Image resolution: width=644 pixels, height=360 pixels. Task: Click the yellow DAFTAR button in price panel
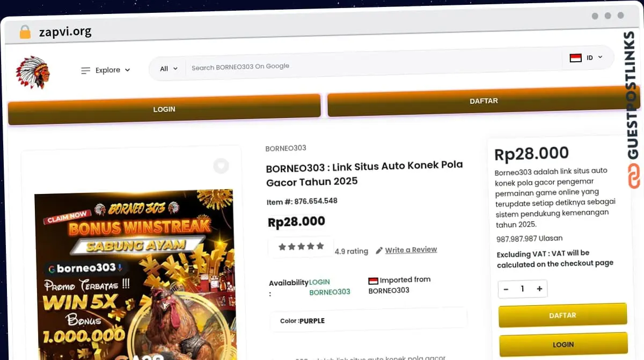point(562,315)
